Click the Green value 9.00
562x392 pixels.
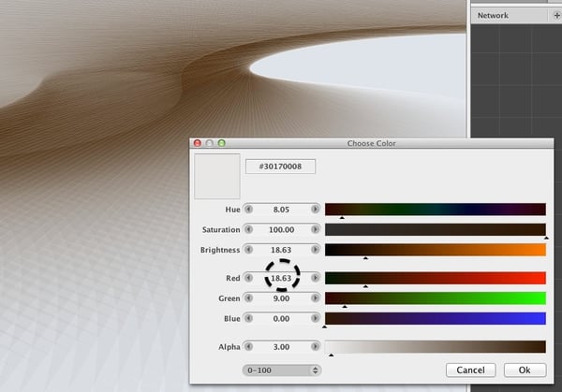pyautogui.click(x=281, y=298)
